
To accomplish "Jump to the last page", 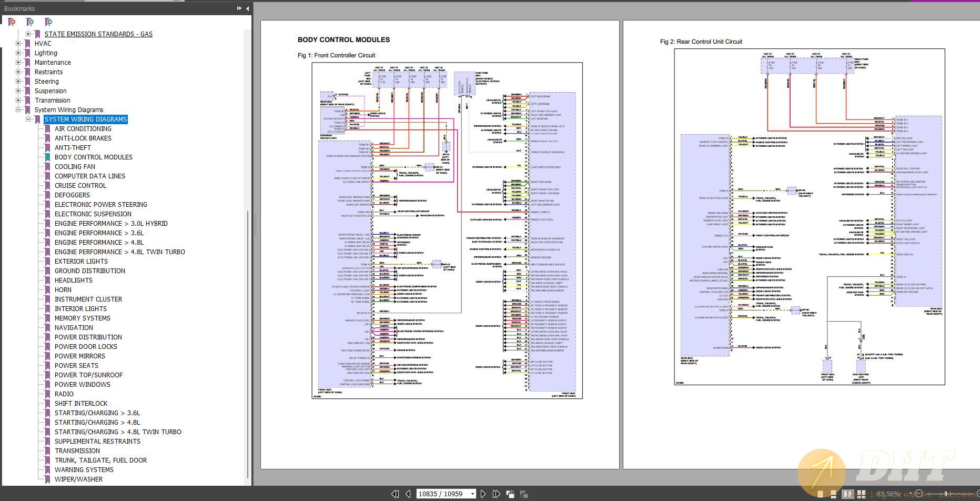I will click(x=496, y=494).
